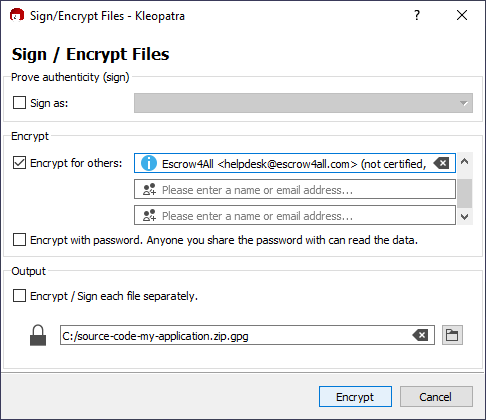Click the output file path field
This screenshot has height=420, width=486.
point(247,335)
